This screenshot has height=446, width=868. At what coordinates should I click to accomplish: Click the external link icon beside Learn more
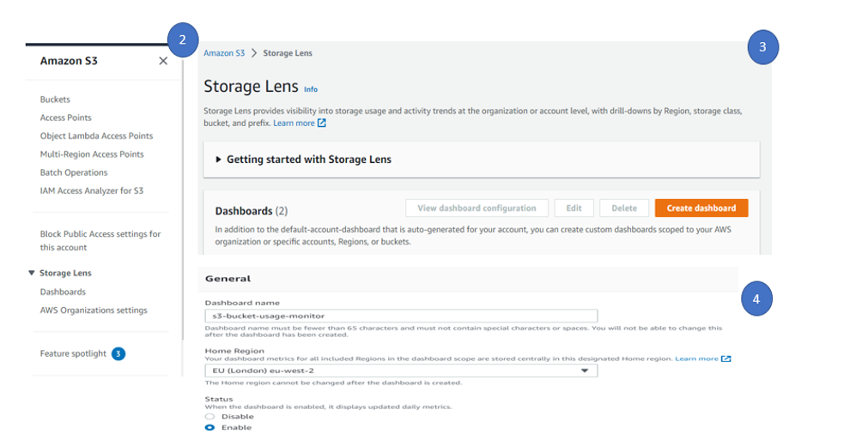point(322,124)
